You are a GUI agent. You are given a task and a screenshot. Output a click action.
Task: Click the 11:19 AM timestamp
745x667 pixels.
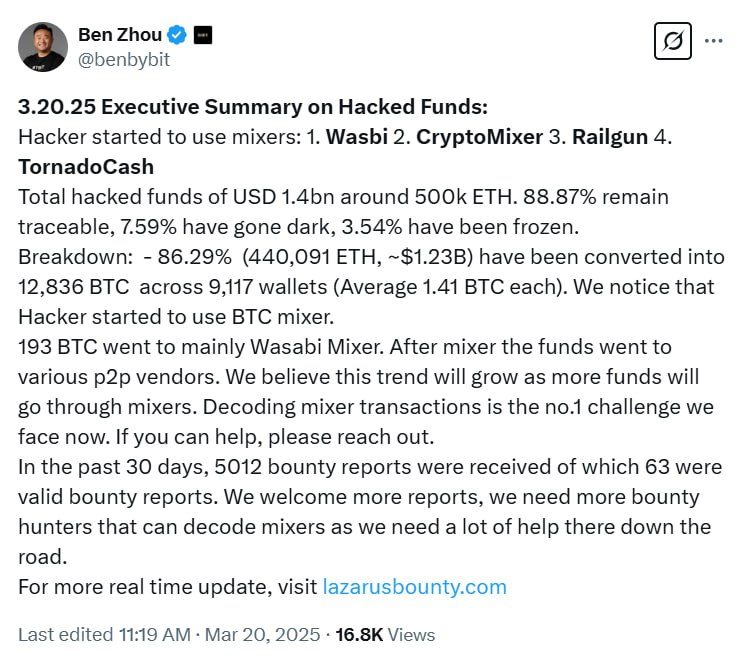155,635
